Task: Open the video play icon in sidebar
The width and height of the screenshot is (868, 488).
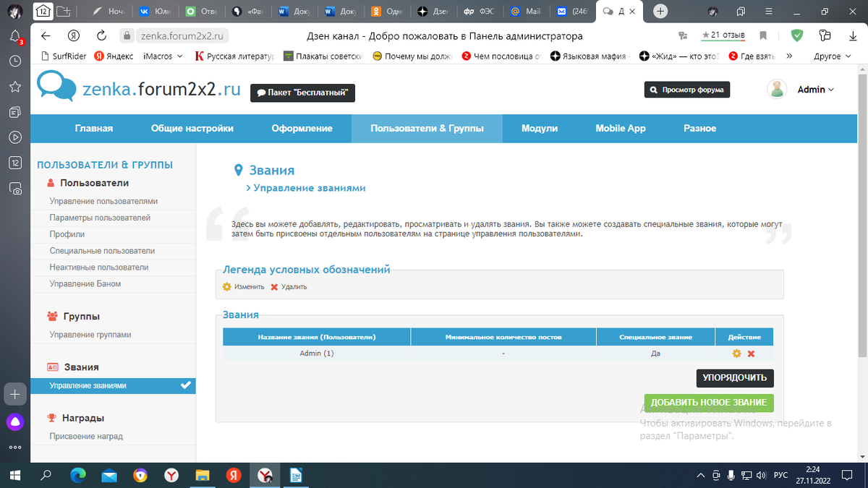Action: (15, 137)
